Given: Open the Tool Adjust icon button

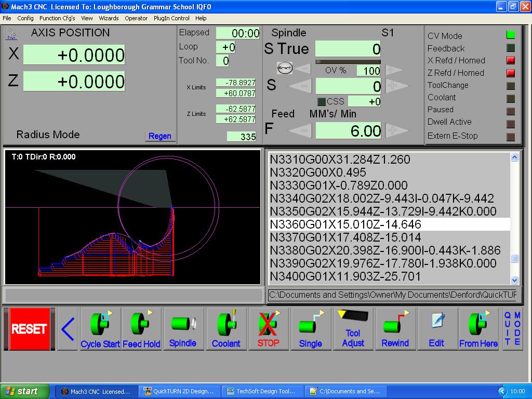Looking at the screenshot, I should [353, 329].
